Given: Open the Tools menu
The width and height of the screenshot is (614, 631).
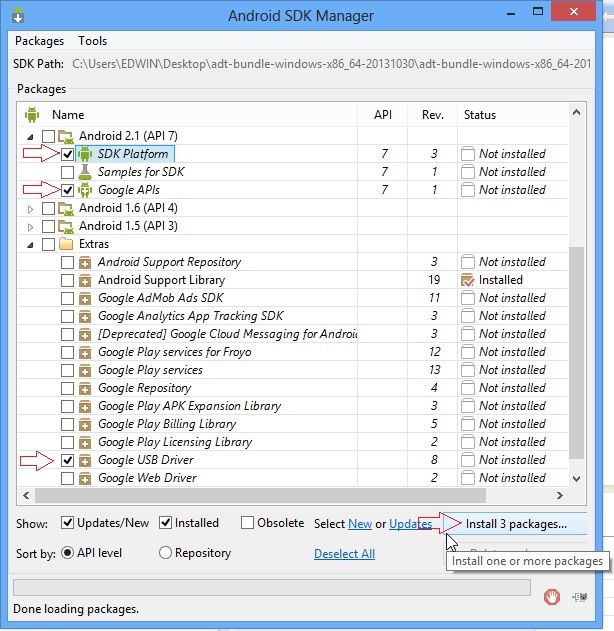Looking at the screenshot, I should coord(93,41).
